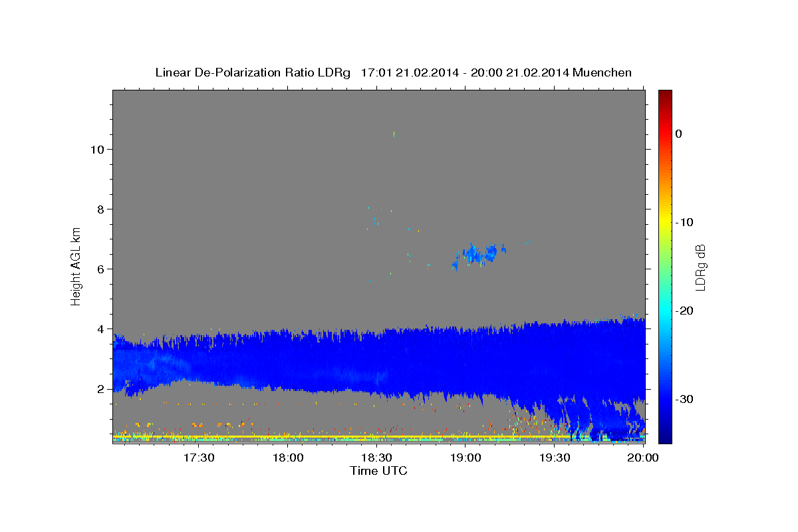Click the colorbar value '-30'

[x=684, y=399]
